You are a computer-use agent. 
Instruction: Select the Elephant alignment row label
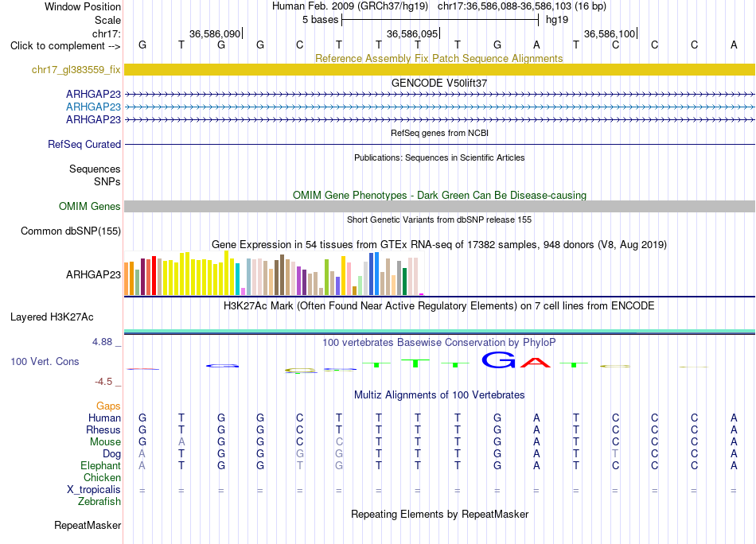(x=100, y=465)
